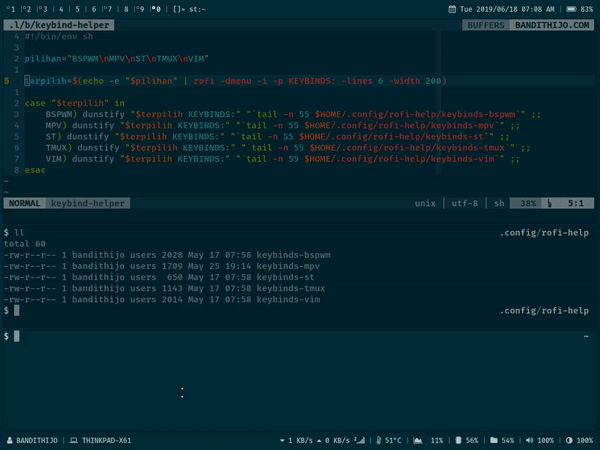This screenshot has width=600, height=450.
Task: Switch to workspace 5
Action: click(x=77, y=9)
